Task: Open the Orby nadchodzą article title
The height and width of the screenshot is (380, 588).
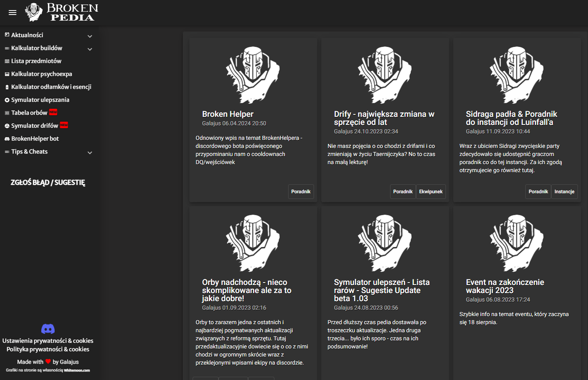Action: coord(246,290)
